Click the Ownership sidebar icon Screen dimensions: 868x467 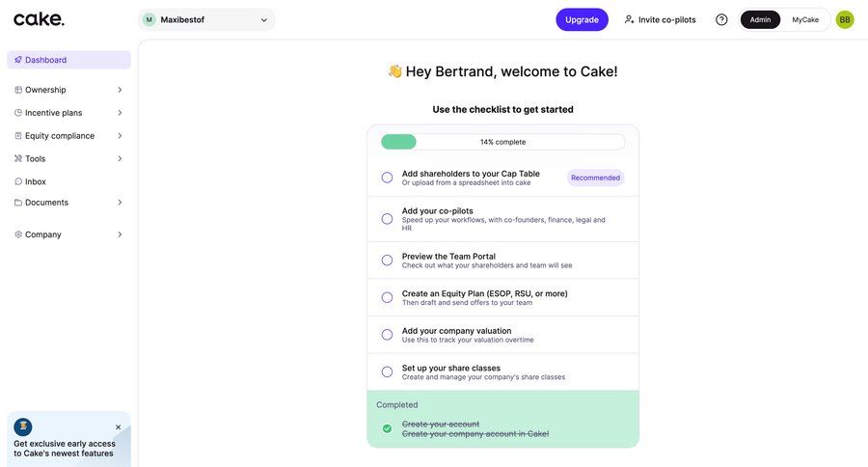[18, 90]
